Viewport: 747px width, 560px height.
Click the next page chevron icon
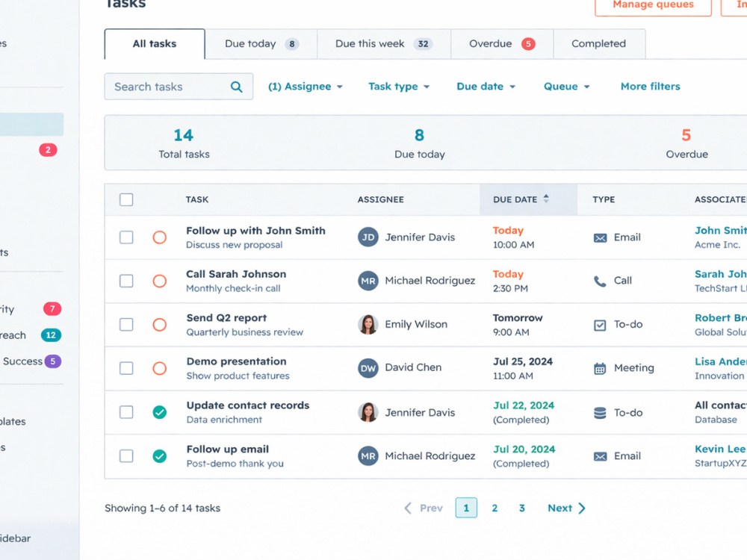tap(582, 508)
